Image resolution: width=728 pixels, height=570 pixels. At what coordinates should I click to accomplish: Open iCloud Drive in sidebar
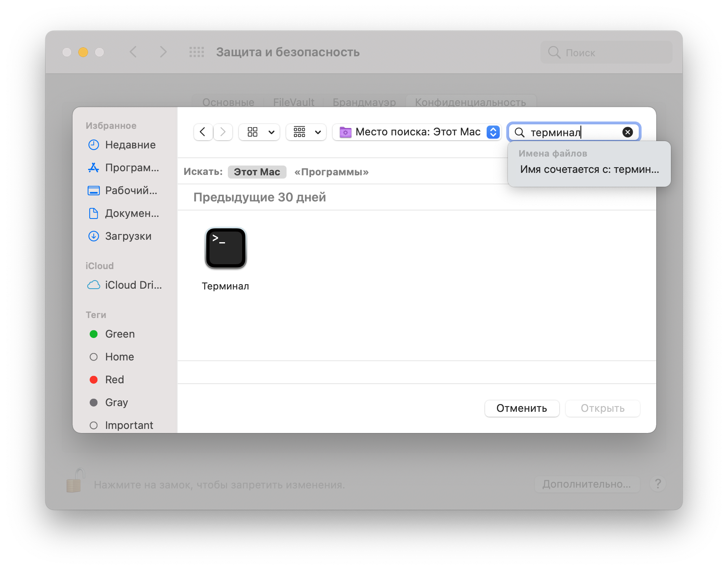[x=124, y=285]
